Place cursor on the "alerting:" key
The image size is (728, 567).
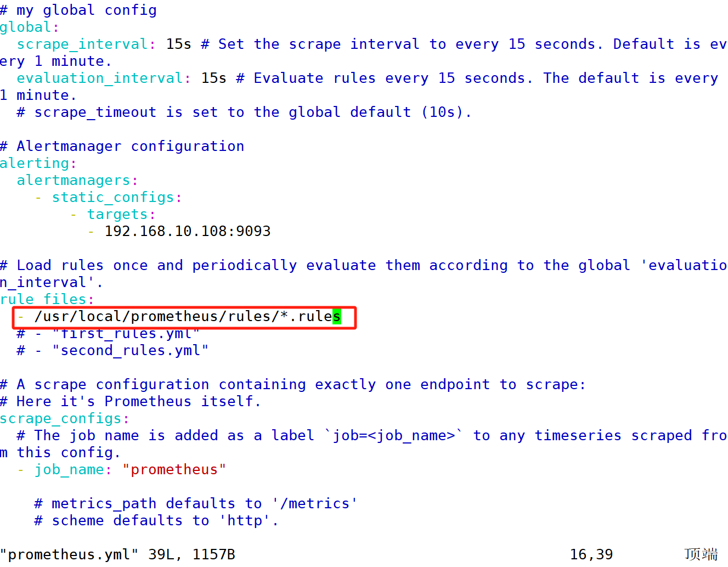click(x=38, y=164)
